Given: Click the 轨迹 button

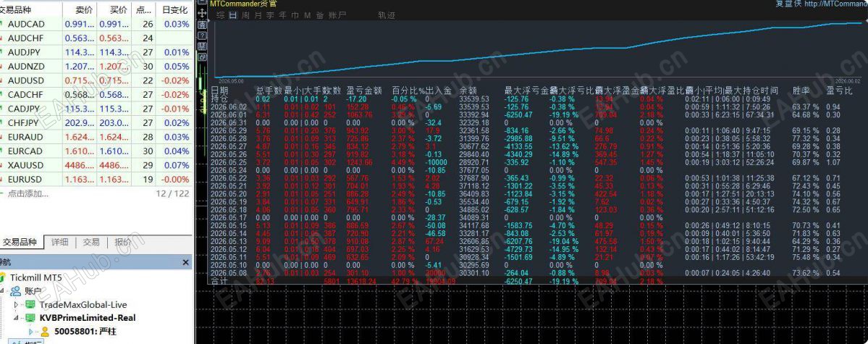Looking at the screenshot, I should coord(387,15).
